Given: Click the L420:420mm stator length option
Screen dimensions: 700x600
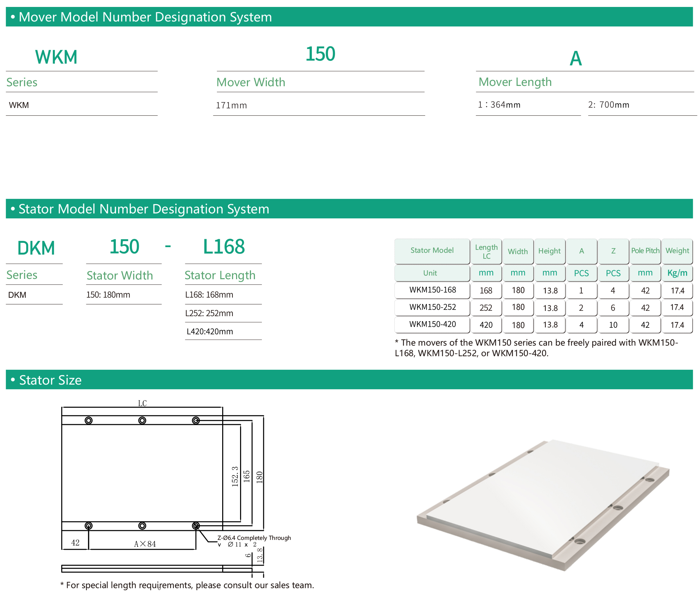Looking at the screenshot, I should click(210, 332).
